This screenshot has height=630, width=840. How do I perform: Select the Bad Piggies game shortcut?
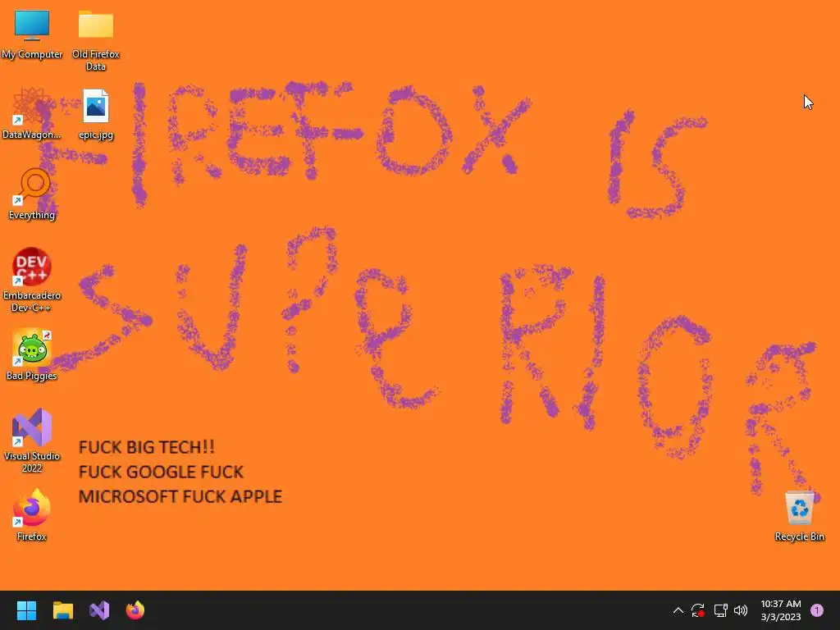point(32,355)
